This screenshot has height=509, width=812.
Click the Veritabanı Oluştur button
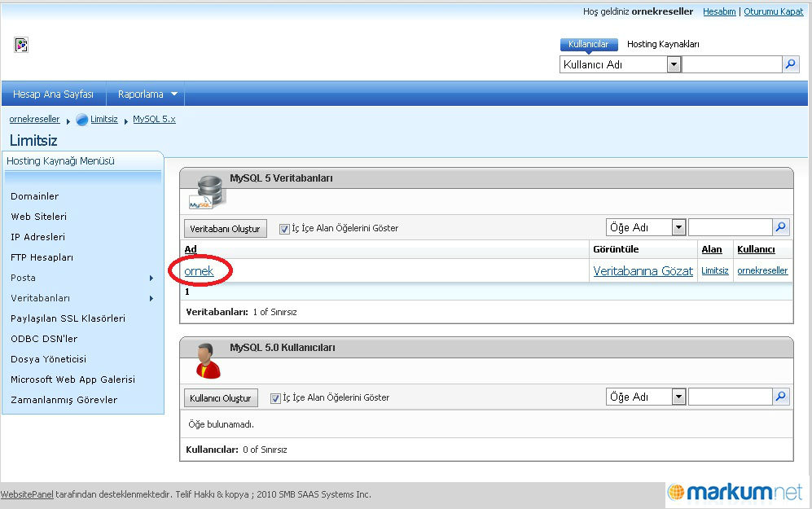point(226,228)
